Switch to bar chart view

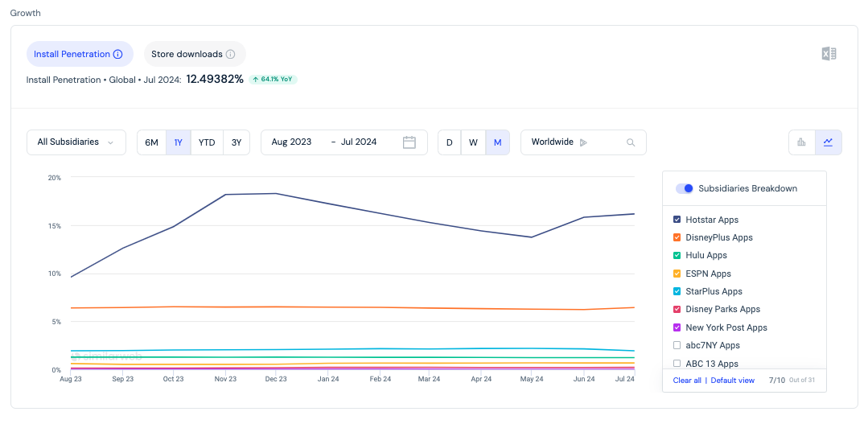801,142
